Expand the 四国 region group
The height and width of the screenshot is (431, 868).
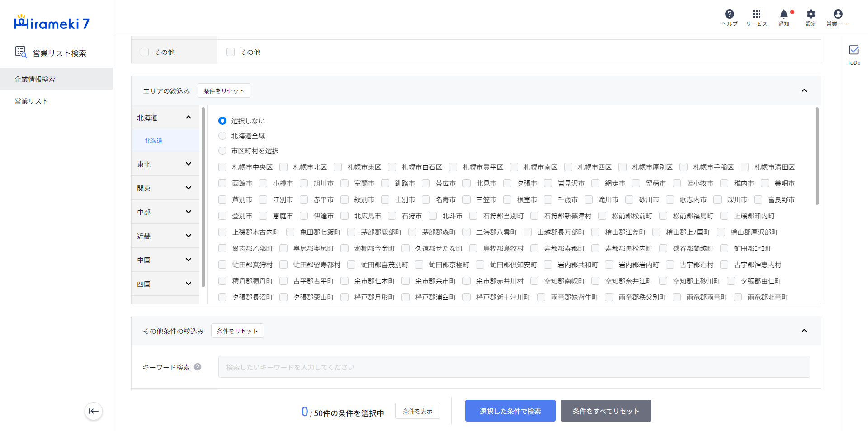coord(189,284)
